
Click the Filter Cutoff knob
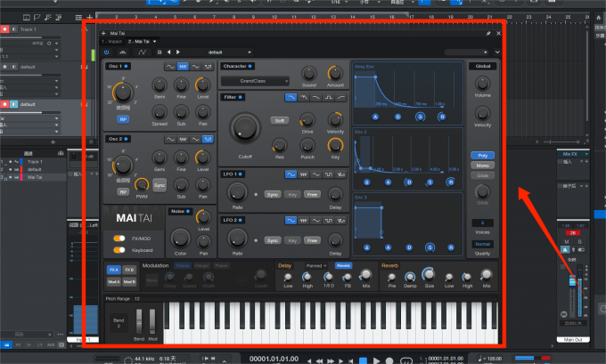click(x=245, y=127)
